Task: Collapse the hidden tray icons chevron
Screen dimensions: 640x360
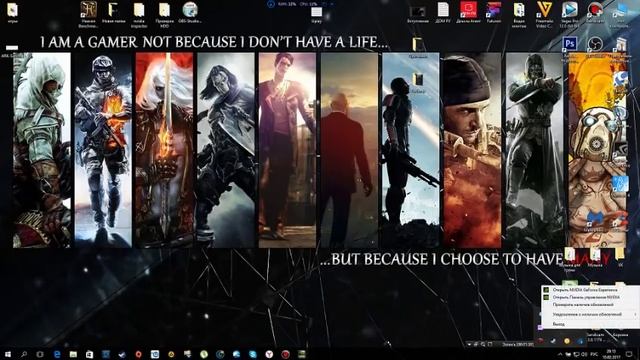Action: coord(560,354)
